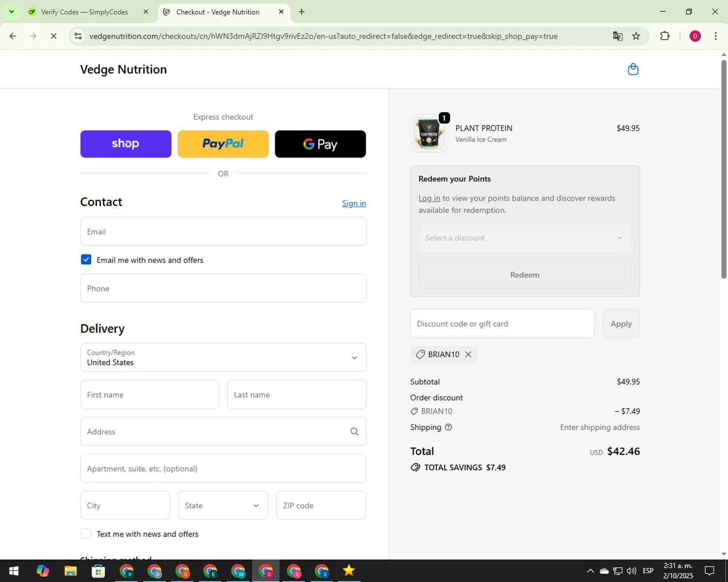Click the Redeem button
Screen dimensions: 728x582
point(525,275)
